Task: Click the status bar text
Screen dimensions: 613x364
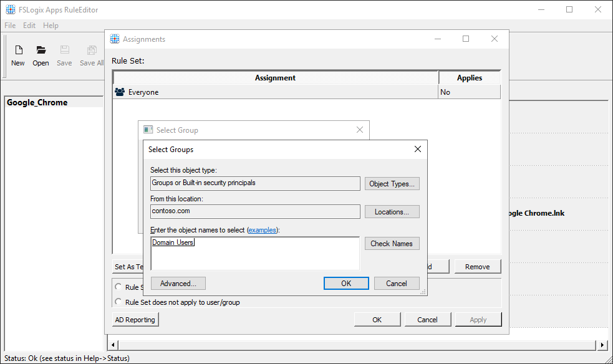Action: click(67, 358)
